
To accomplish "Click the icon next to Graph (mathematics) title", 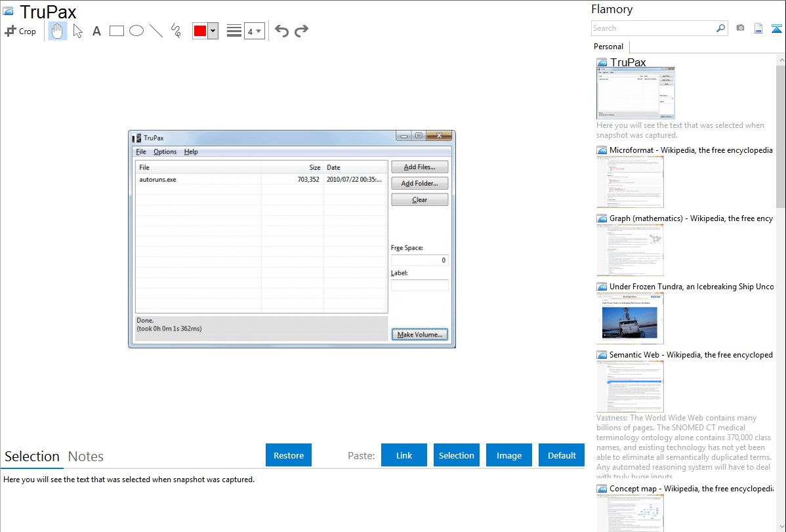I will coord(602,218).
